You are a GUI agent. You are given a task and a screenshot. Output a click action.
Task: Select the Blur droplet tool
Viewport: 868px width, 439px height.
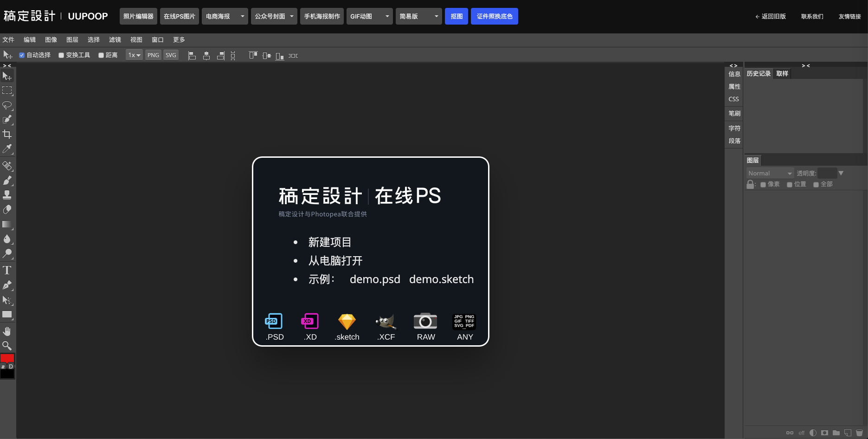point(7,239)
